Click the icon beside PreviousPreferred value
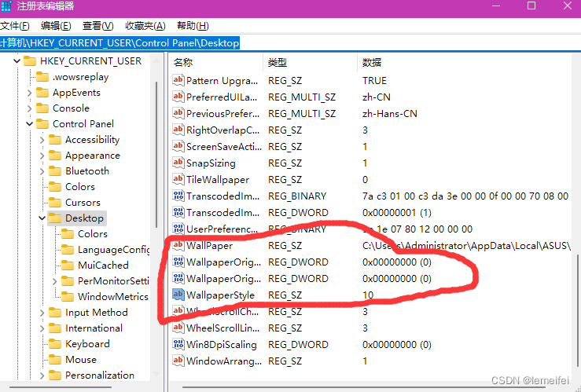Image resolution: width=581 pixels, height=392 pixels. click(178, 113)
